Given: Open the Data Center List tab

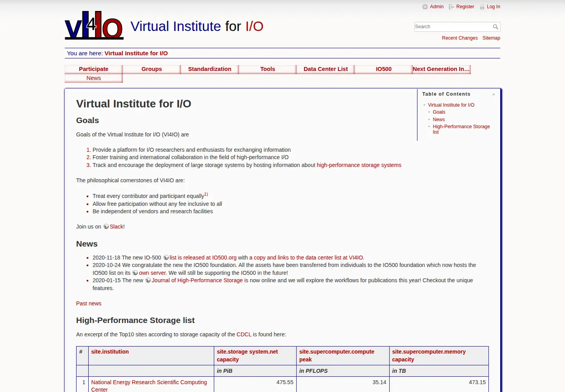Looking at the screenshot, I should (x=326, y=69).
